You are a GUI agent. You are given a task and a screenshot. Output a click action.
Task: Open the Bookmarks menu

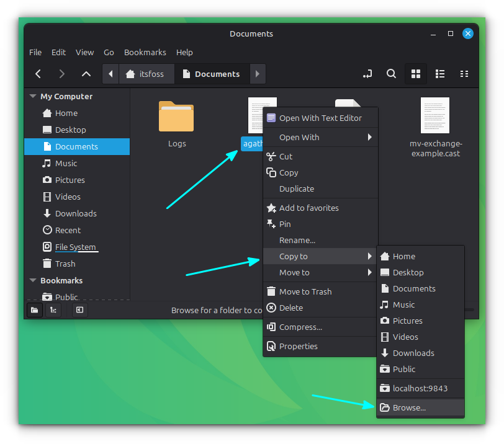[x=145, y=53]
